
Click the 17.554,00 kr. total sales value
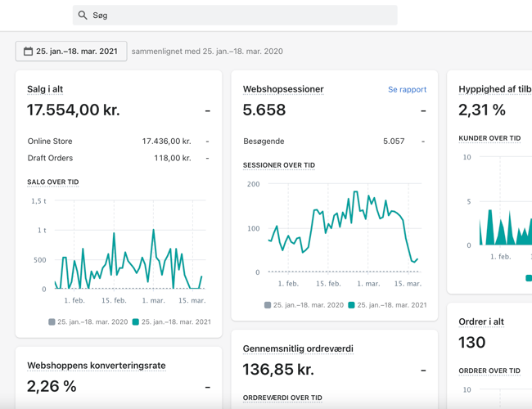pyautogui.click(x=74, y=110)
